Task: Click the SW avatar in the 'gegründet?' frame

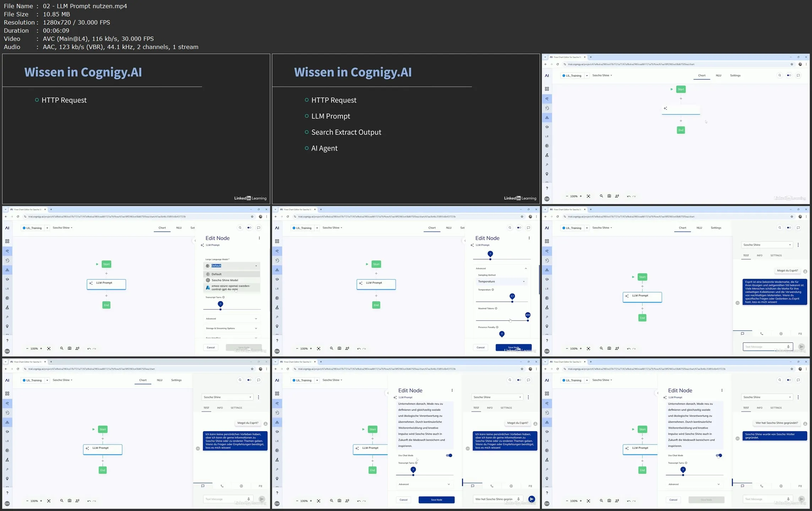Action: coord(547,504)
